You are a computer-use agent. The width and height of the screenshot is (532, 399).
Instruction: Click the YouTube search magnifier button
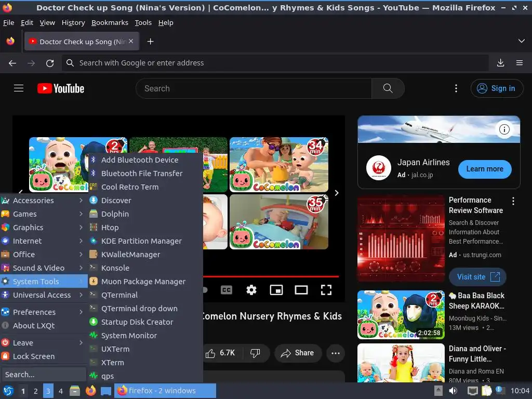[388, 88]
